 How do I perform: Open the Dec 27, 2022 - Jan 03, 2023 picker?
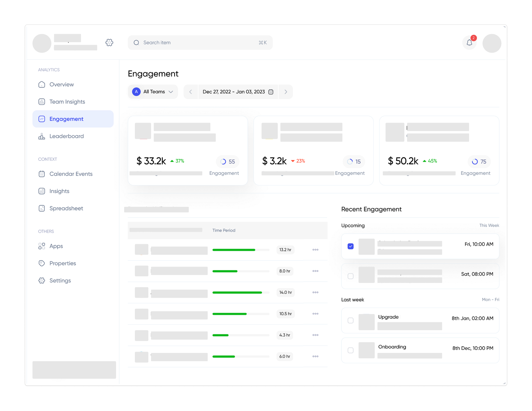(238, 92)
